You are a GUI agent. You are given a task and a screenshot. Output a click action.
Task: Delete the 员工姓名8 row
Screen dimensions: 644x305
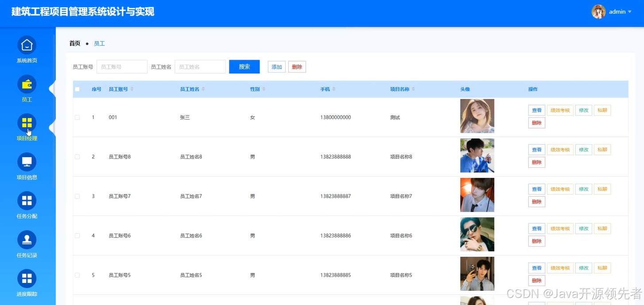pos(537,162)
